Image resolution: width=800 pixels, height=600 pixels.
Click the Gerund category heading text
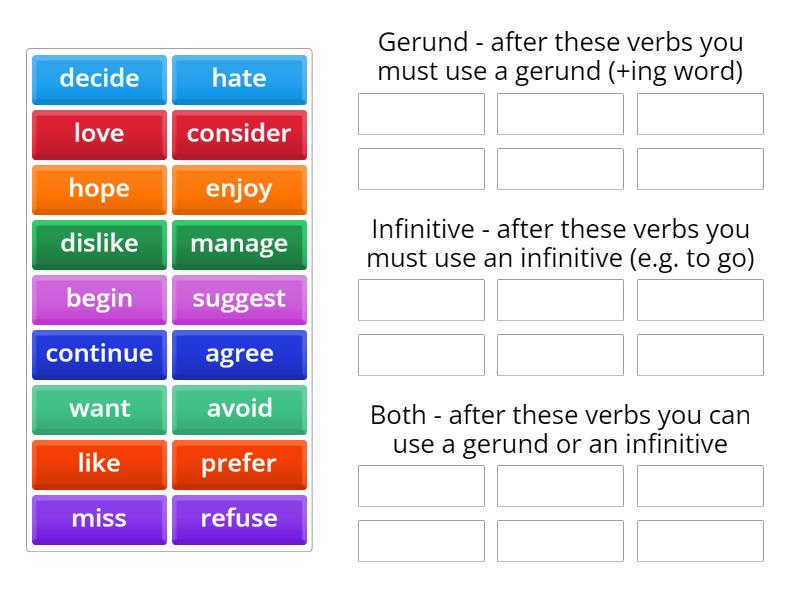[560, 57]
